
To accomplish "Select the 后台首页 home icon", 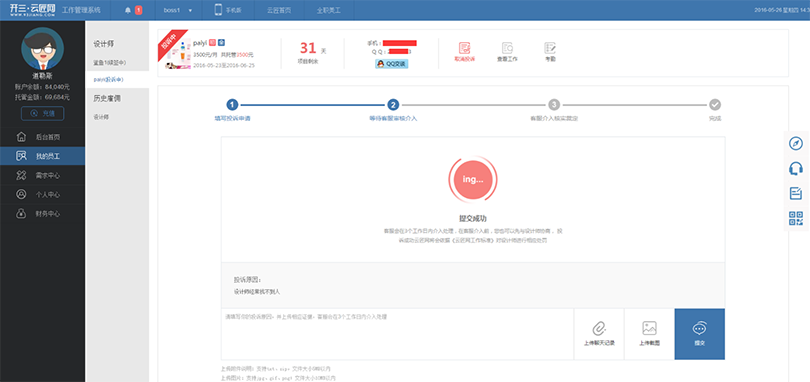I will click(21, 137).
